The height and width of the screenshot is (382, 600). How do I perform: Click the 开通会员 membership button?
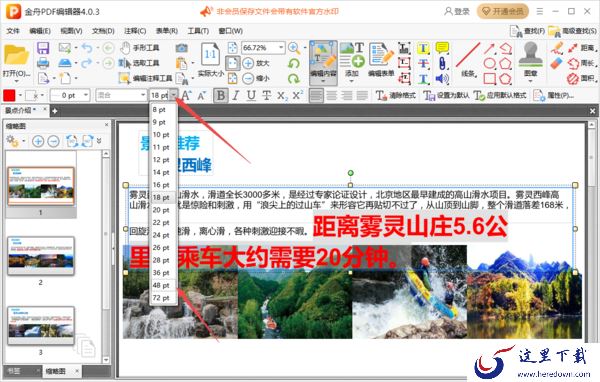click(502, 11)
